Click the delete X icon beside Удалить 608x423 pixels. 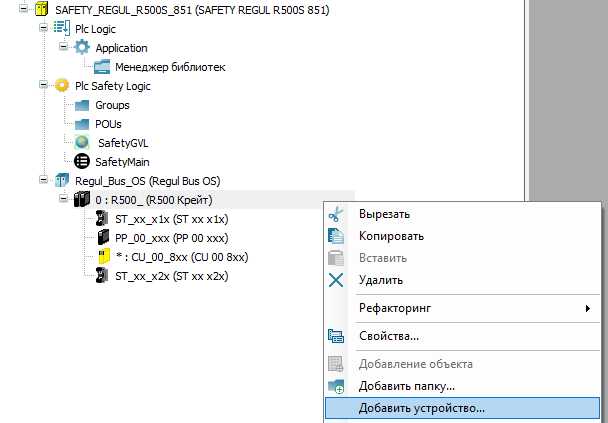(336, 280)
